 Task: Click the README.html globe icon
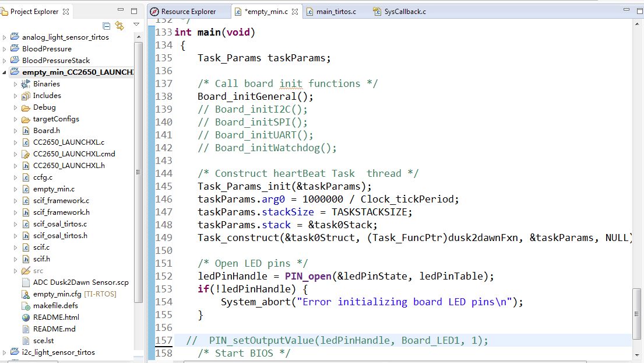point(26,317)
